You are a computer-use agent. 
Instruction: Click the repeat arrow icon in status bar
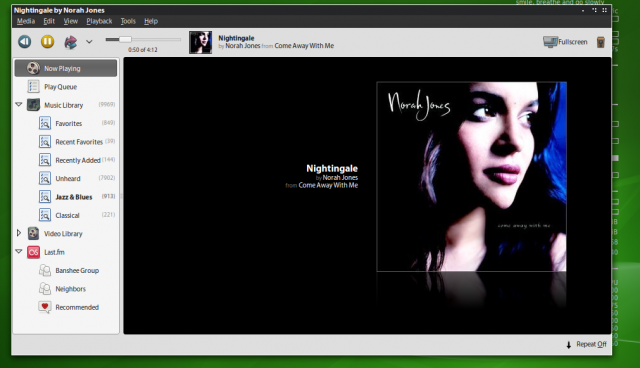(569, 345)
